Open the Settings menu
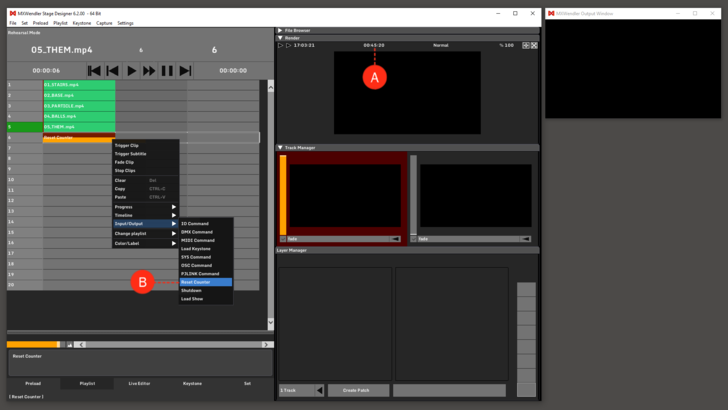 [125, 23]
